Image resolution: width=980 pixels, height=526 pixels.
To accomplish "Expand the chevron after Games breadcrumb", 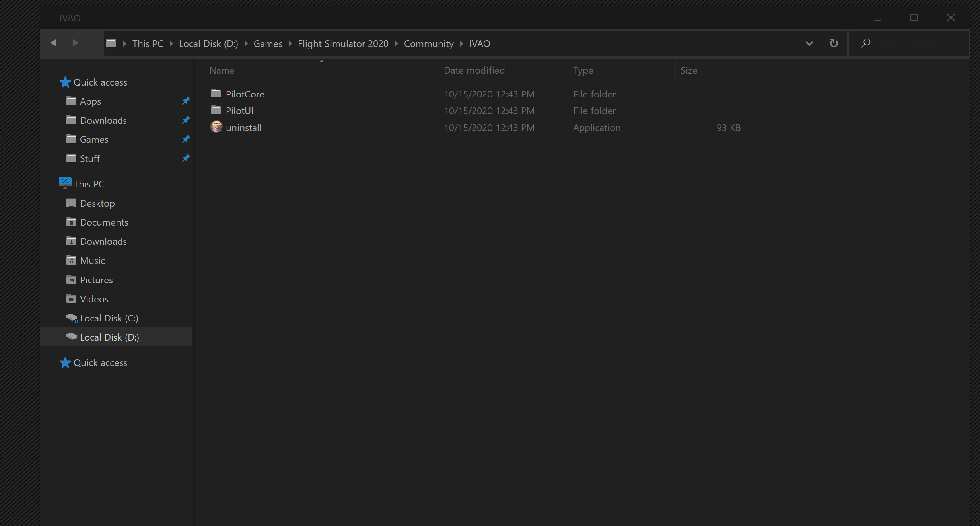I will pyautogui.click(x=290, y=44).
